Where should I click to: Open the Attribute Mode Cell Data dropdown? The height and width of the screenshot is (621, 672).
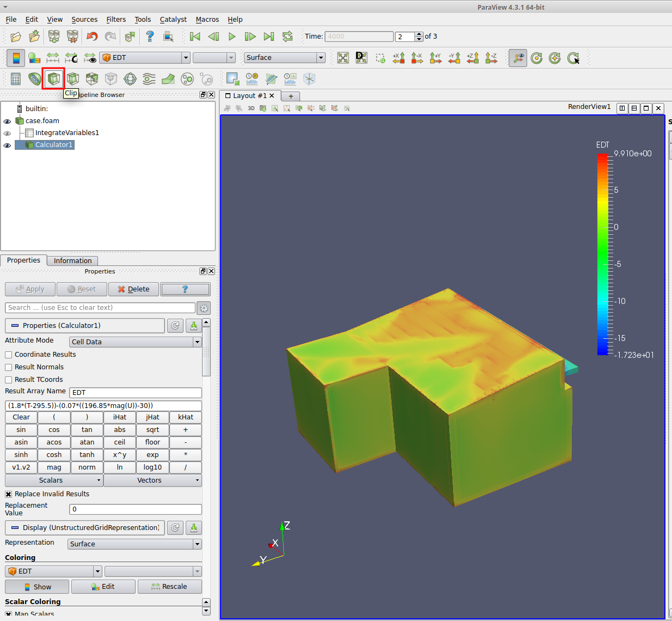click(136, 342)
